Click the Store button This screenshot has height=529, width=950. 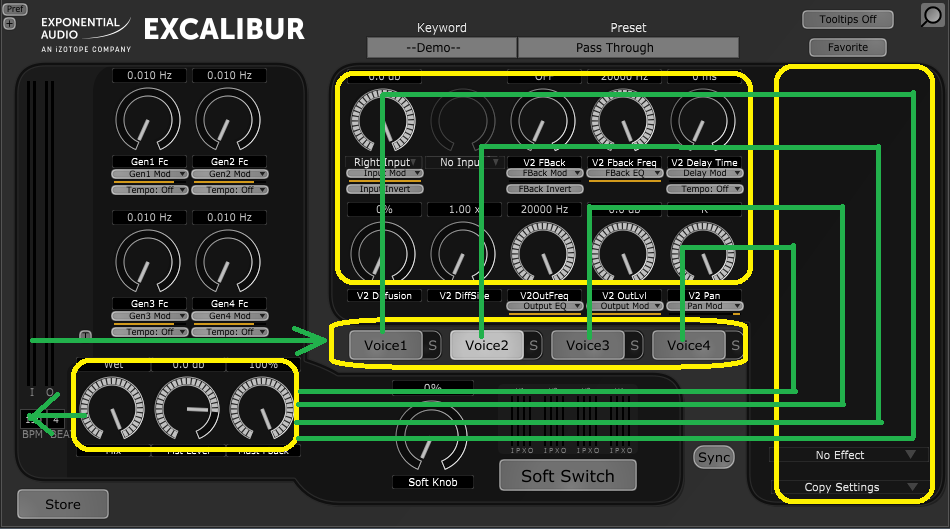[x=63, y=504]
